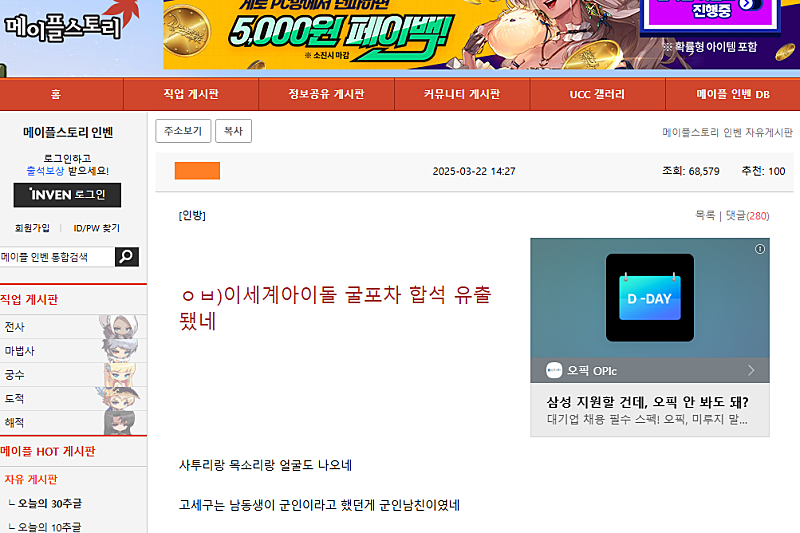This screenshot has height=533, width=800.
Task: Click the 주소보기 button
Action: [x=183, y=131]
